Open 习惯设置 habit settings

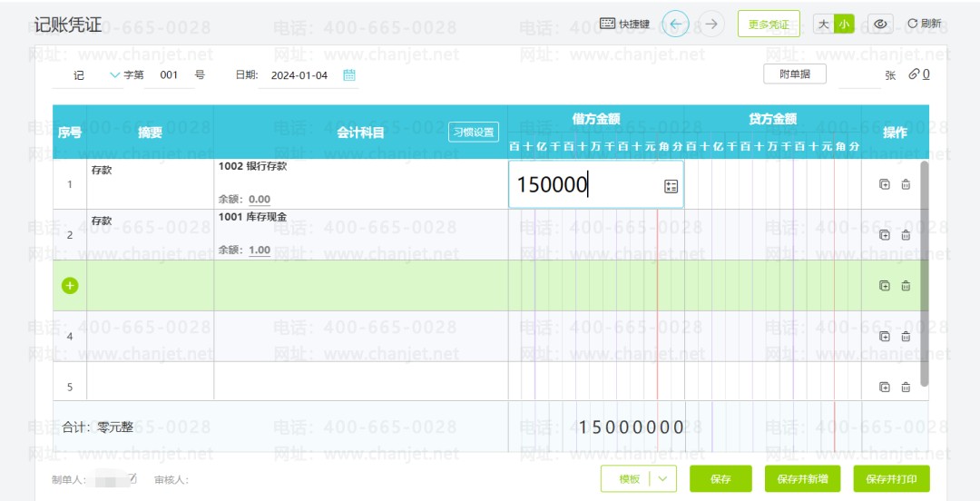pyautogui.click(x=474, y=132)
